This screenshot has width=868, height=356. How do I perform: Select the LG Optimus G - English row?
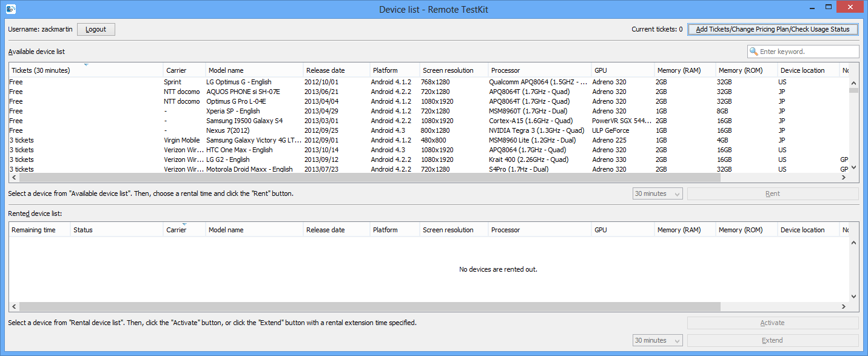click(429, 82)
